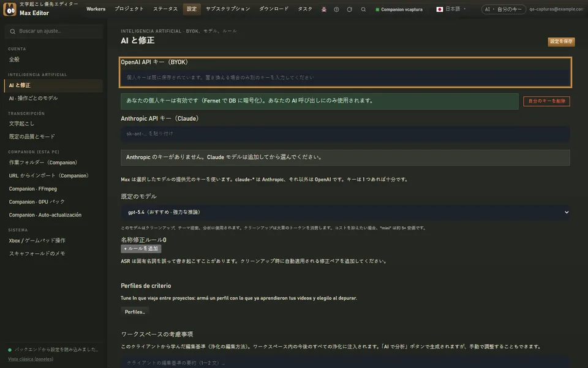Click the ルールを追加 button
This screenshot has height=368, width=588.
point(141,248)
